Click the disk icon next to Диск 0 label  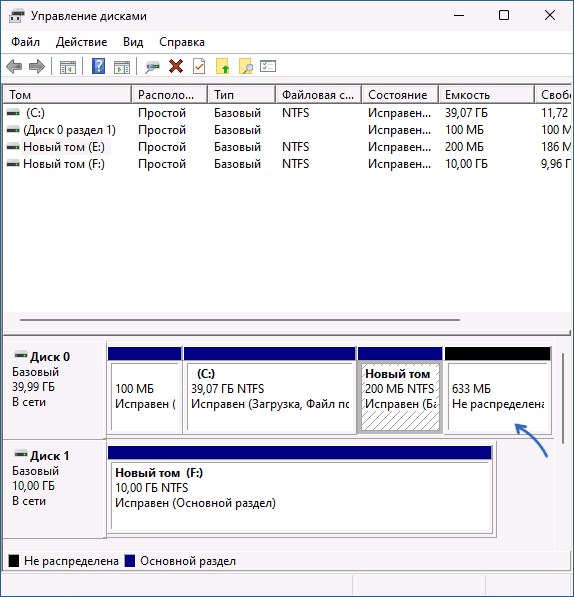click(21, 355)
